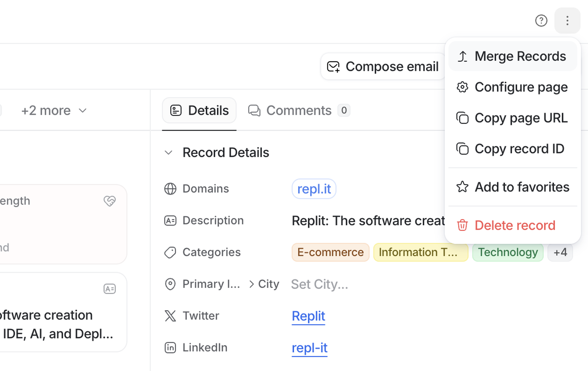Click the connection strength handshake icon
588x371 pixels.
coord(110,201)
